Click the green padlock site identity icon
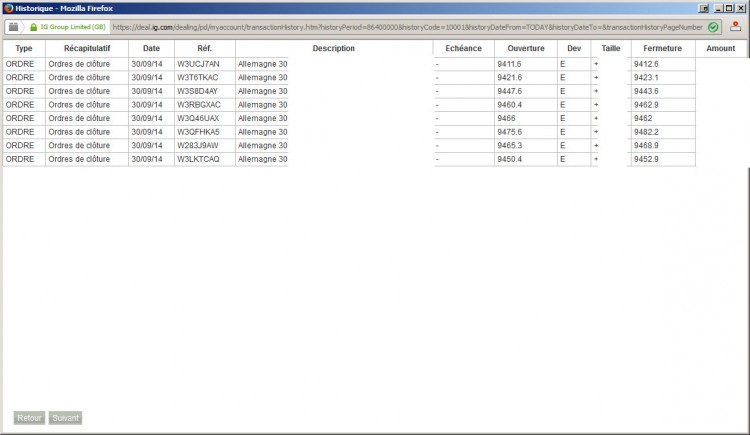Viewport: 750px width, 435px height. (33, 27)
